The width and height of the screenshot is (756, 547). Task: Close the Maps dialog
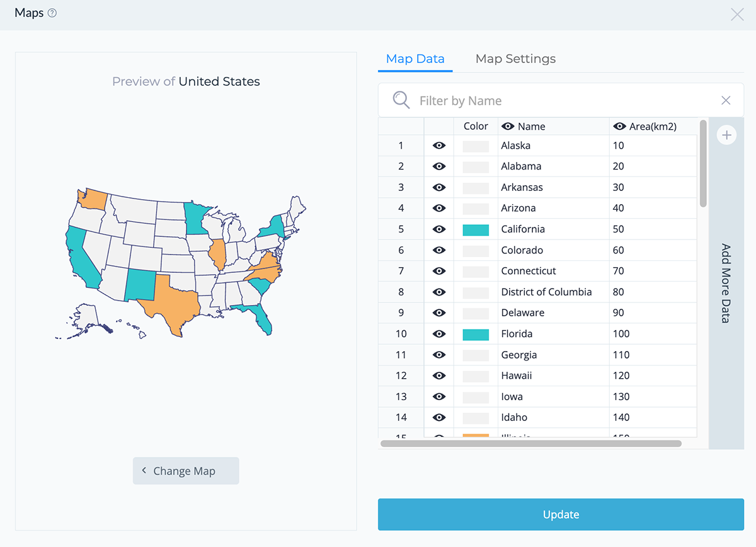click(736, 14)
